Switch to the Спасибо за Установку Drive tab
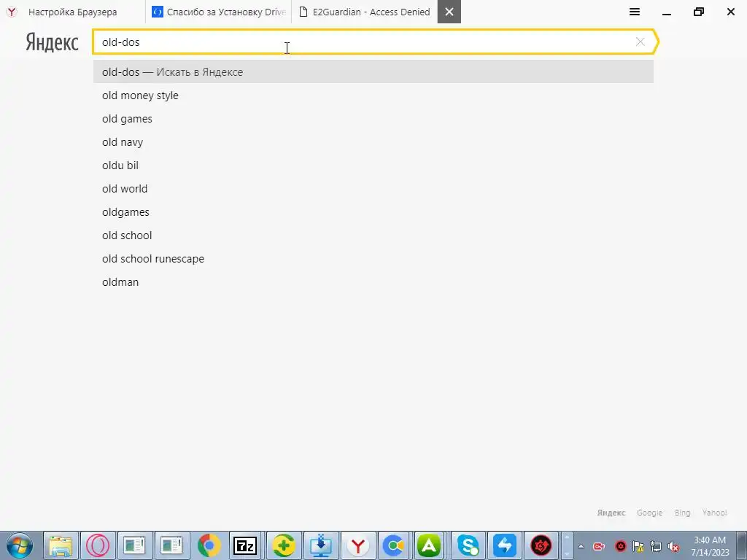Viewport: 747px width, 560px height. point(219,12)
